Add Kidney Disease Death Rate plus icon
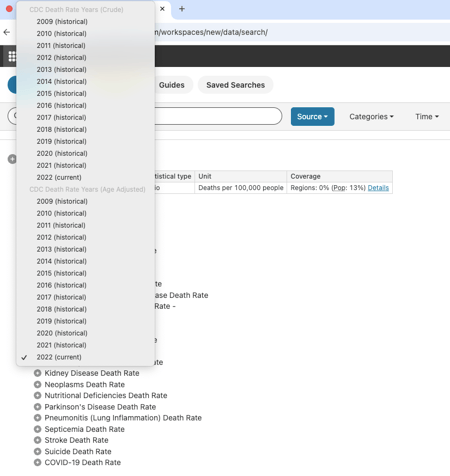Image resolution: width=450 pixels, height=476 pixels. tap(38, 373)
